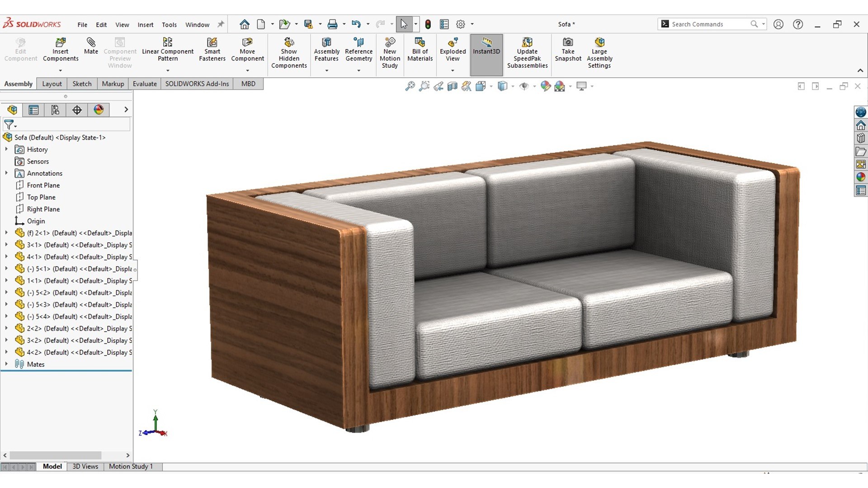Open the DisplayManager tab icon
868x488 pixels.
coord(99,110)
